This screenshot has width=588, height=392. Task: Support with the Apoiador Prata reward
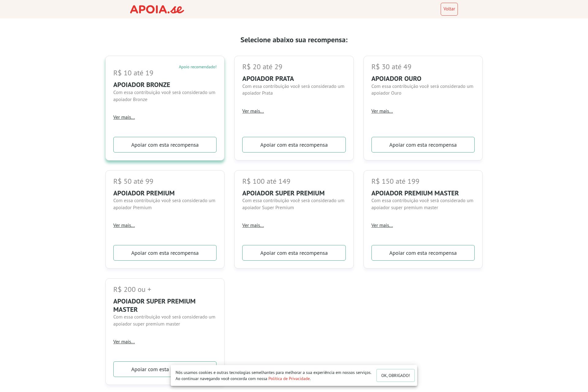pos(294,145)
